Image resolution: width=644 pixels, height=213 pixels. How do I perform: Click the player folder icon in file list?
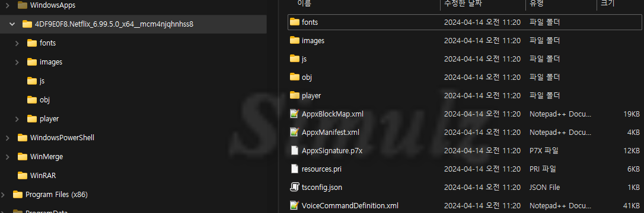[295, 95]
